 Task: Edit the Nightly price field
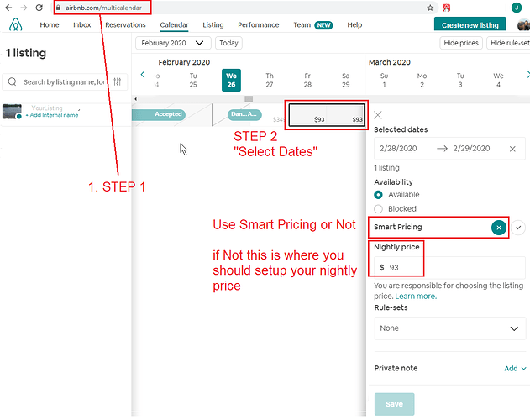click(x=449, y=267)
